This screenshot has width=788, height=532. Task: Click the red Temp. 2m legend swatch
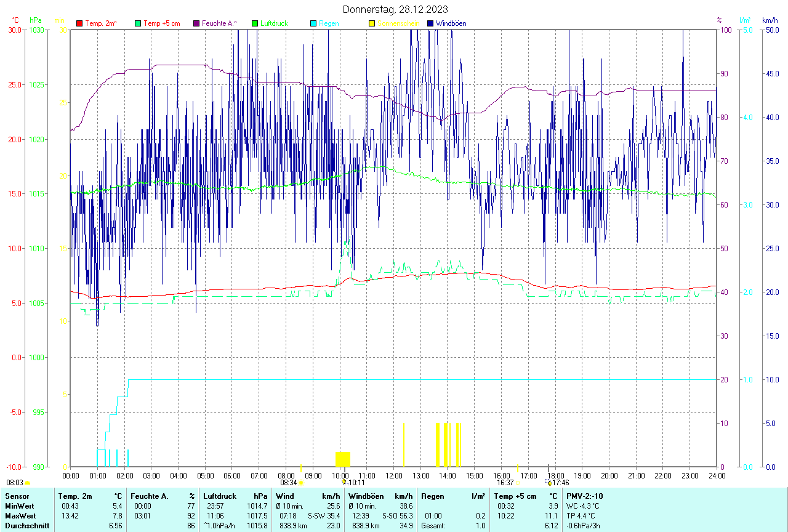click(79, 23)
